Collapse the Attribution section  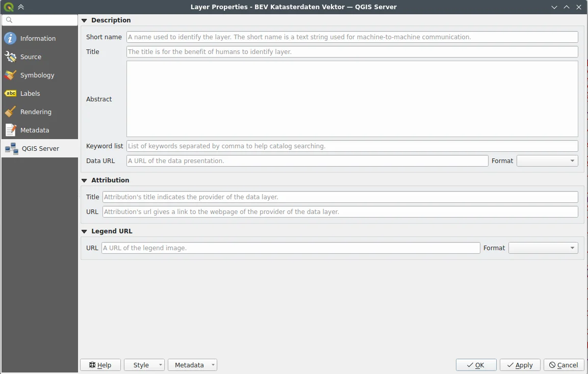coord(84,180)
